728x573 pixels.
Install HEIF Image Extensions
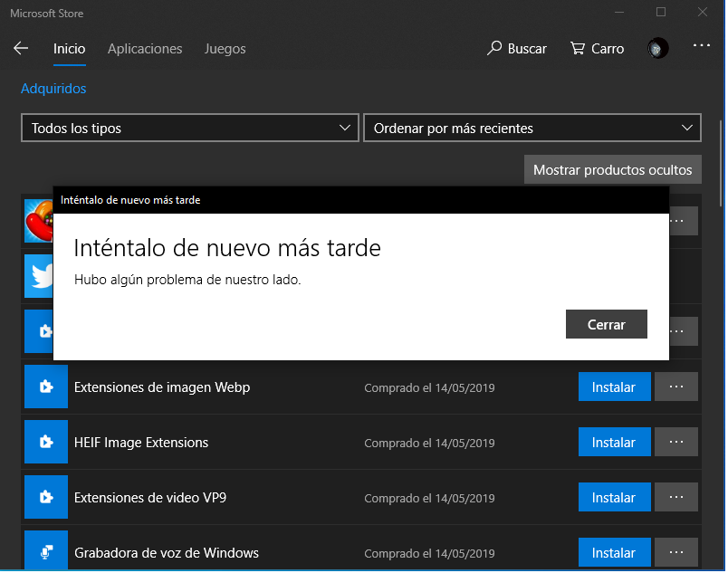[614, 442]
